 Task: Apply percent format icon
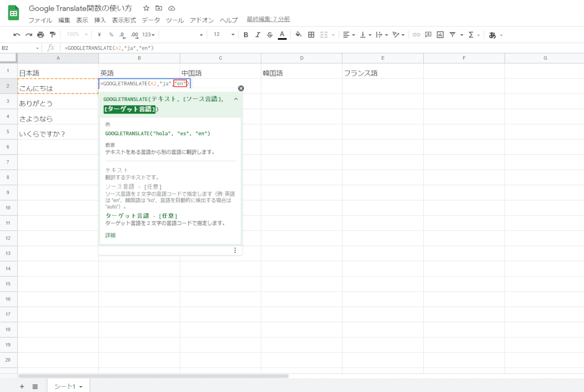(111, 35)
